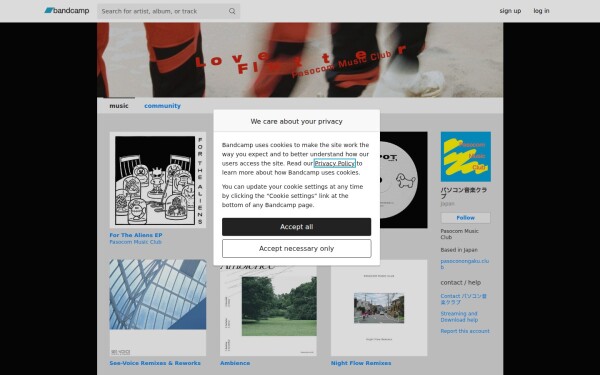This screenshot has height=375, width=600.
Task: Click the Love Flutter banner image
Action: pos(300,60)
